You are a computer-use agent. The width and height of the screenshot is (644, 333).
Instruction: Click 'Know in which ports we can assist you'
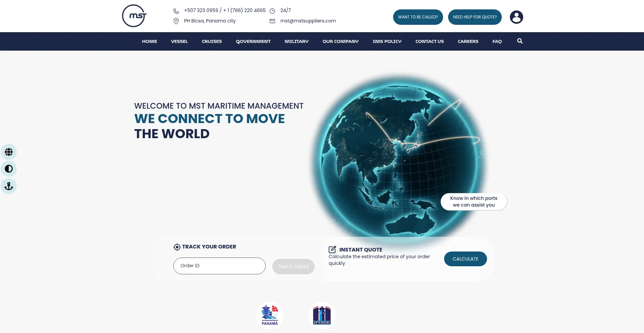pos(474,202)
